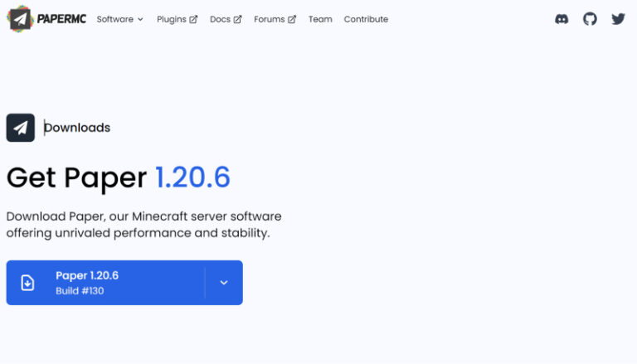This screenshot has width=637, height=364.
Task: Expand the download button's version chevron
Action: pyautogui.click(x=224, y=283)
